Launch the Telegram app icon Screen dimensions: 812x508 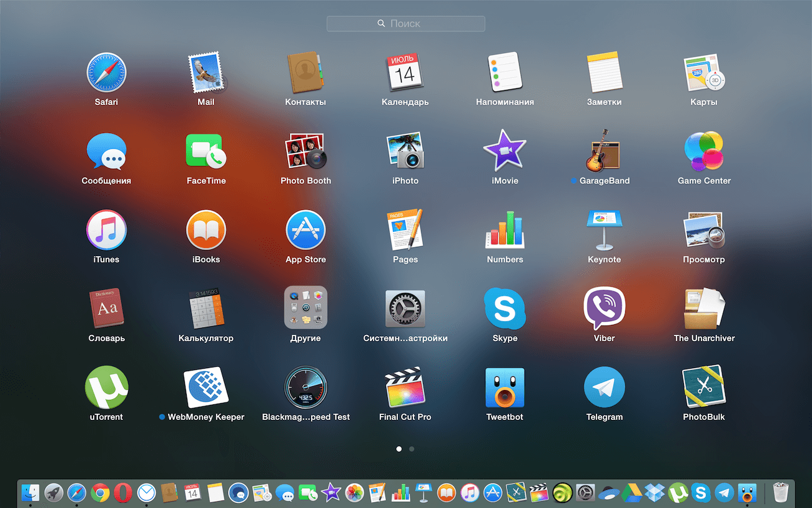[x=604, y=387]
